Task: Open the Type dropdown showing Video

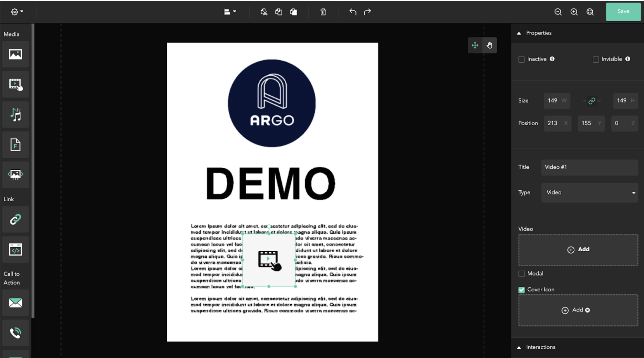Action: [590, 192]
